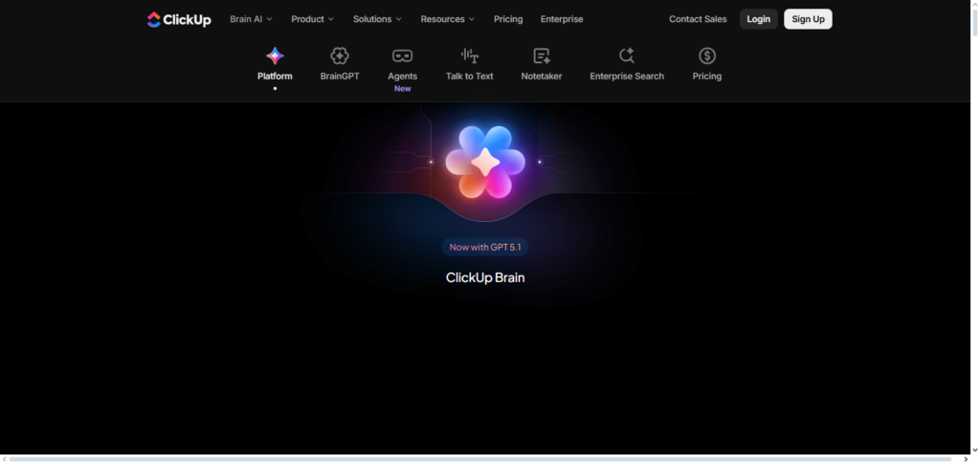980x464 pixels.
Task: Click the Contact Sales link
Action: tap(698, 19)
